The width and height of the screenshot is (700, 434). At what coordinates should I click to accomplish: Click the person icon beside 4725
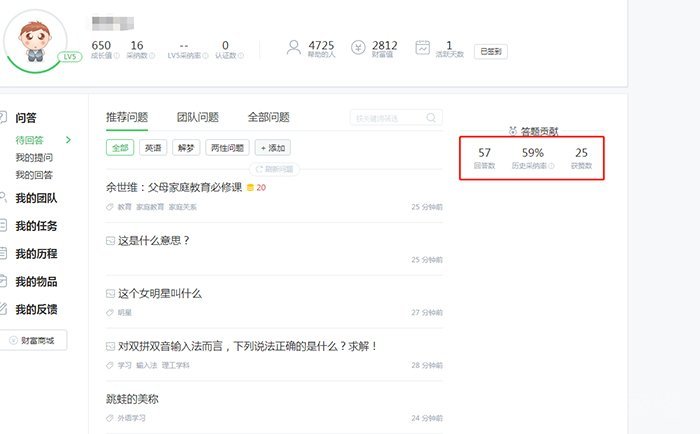[293, 47]
